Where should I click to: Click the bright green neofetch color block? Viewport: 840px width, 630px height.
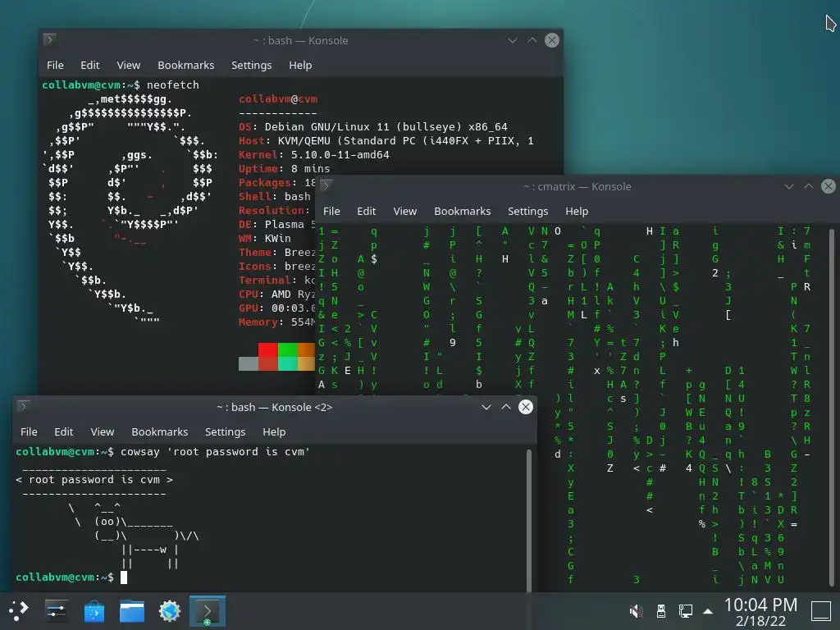[288, 349]
